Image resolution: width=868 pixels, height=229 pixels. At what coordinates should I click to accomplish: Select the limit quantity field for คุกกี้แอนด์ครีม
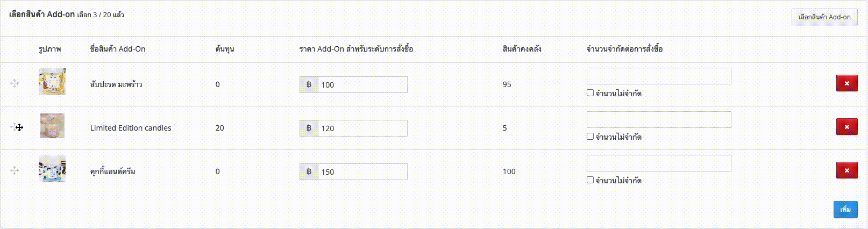(x=659, y=163)
